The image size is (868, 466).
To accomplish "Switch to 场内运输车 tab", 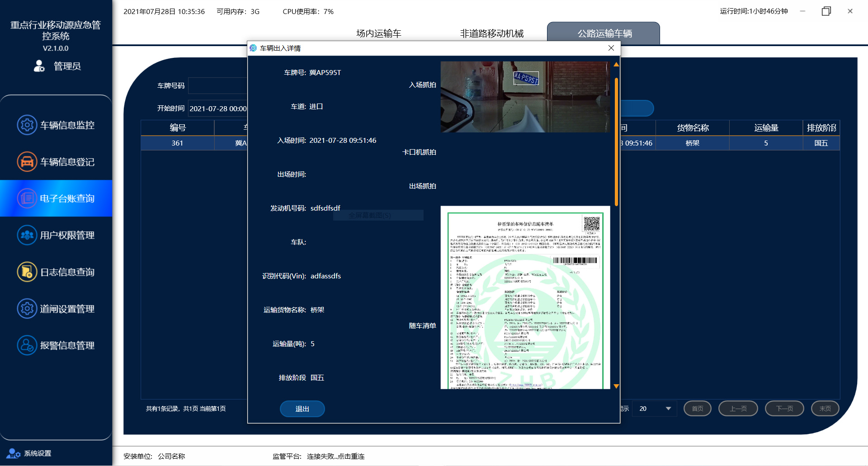I will tap(378, 33).
